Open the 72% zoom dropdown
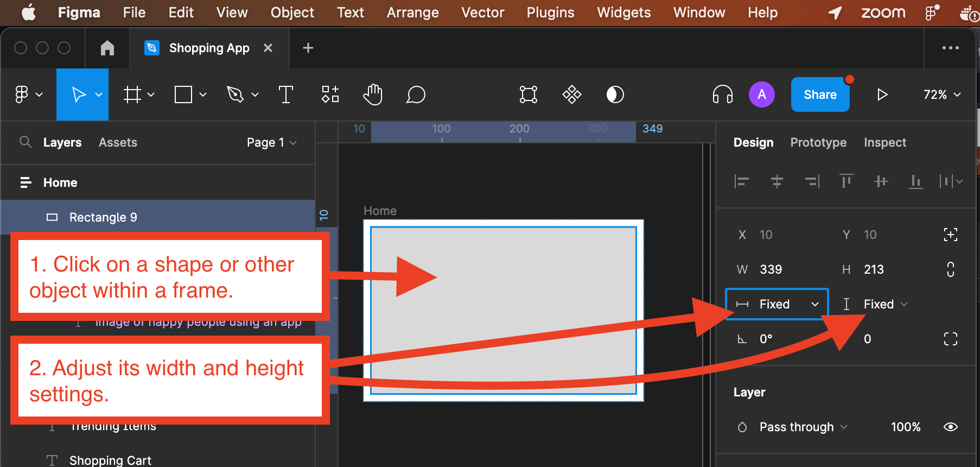This screenshot has width=980, height=467. pos(942,94)
